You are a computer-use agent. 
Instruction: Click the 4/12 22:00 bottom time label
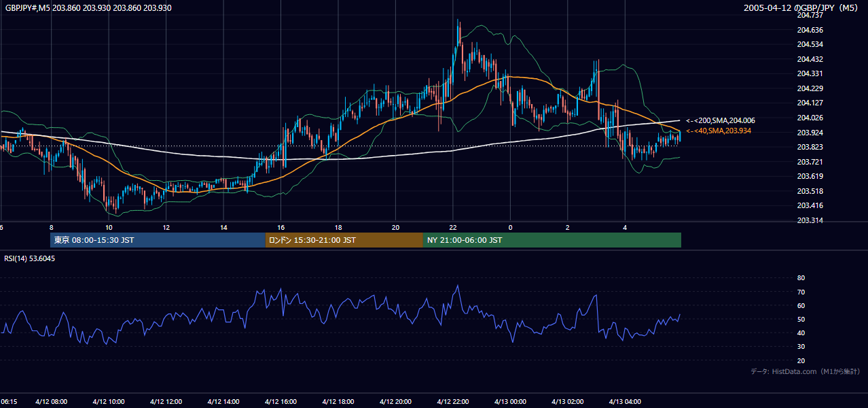coord(453,402)
